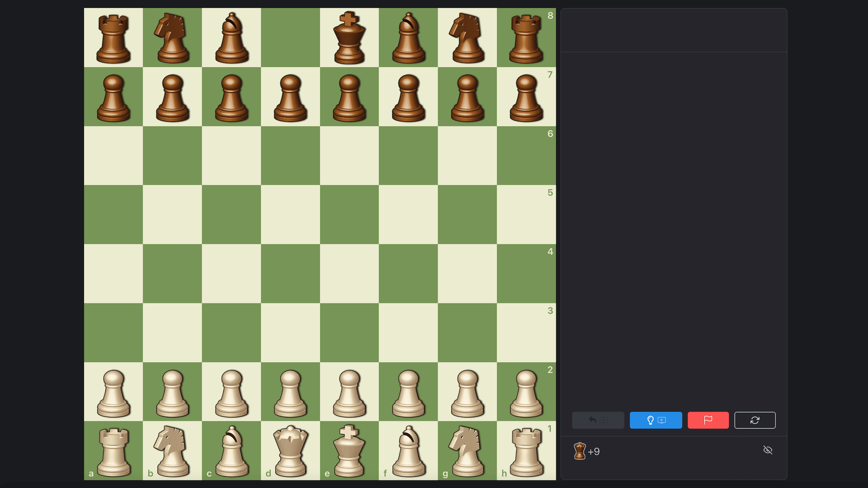Select the white knight on g1

pos(467,451)
